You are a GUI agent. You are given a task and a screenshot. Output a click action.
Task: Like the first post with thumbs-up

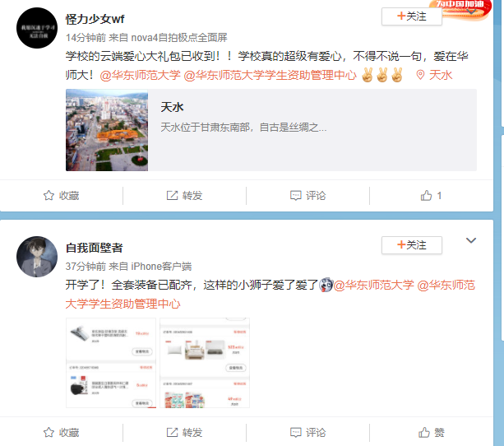426,195
